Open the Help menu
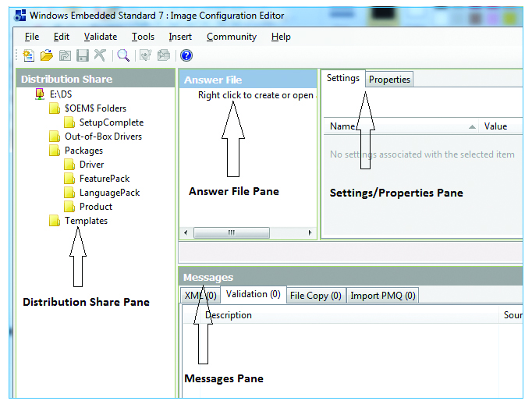Image resolution: width=532 pixels, height=408 pixels. click(x=281, y=37)
